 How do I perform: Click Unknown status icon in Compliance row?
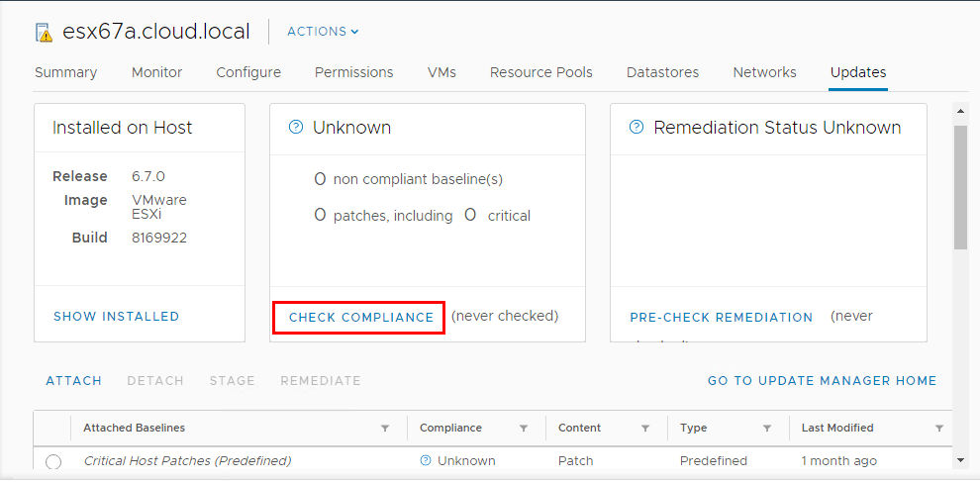click(x=426, y=461)
